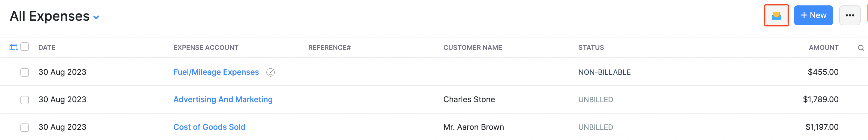This screenshot has height=140, width=868.
Task: Create a new expense with New button
Action: (x=813, y=16)
